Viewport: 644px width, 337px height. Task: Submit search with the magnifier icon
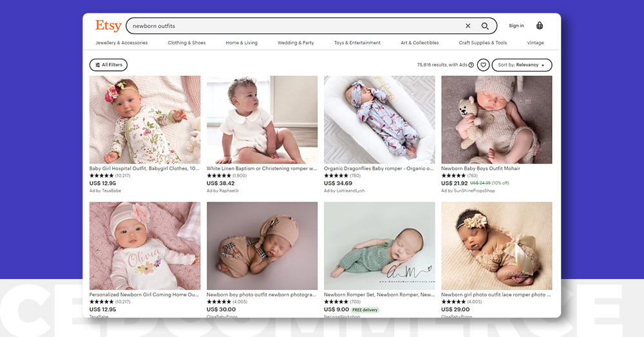[x=485, y=26]
